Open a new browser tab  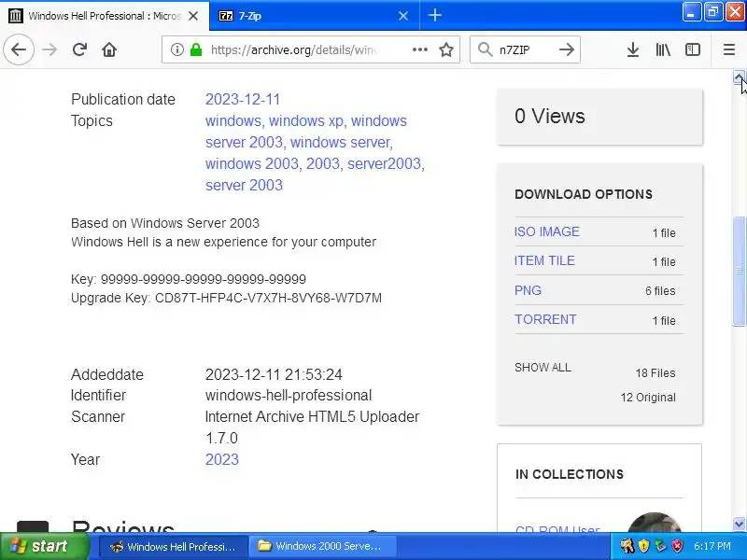(x=434, y=15)
